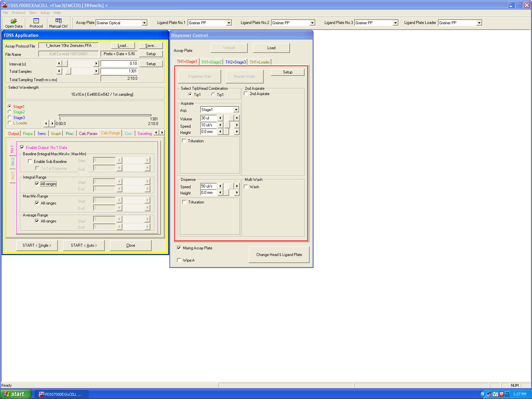Increase Aspirate Volume with right arrow
The width and height of the screenshot is (532, 399).
click(x=237, y=118)
